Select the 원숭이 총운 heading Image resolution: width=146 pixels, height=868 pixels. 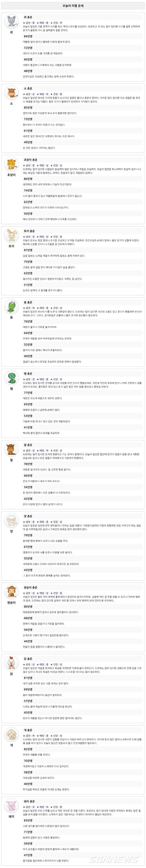31,588
